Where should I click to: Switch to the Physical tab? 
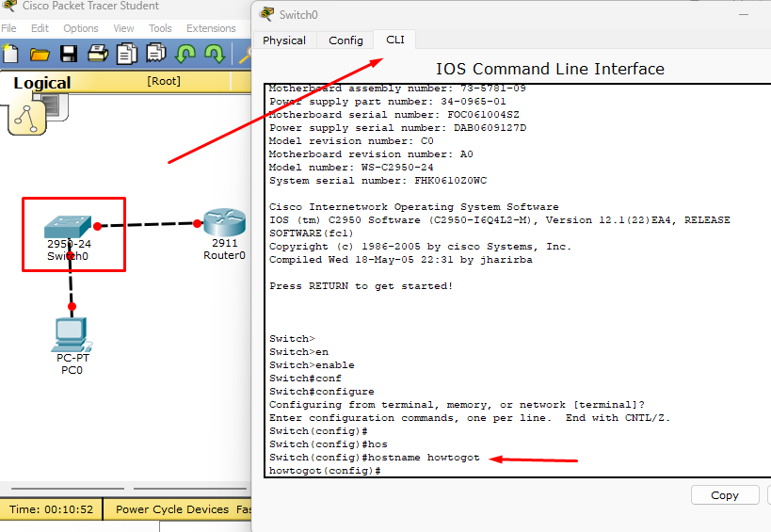284,40
